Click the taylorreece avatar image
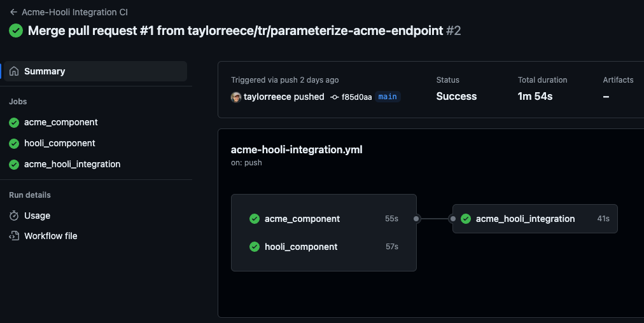Image resolution: width=644 pixels, height=323 pixels. point(235,97)
